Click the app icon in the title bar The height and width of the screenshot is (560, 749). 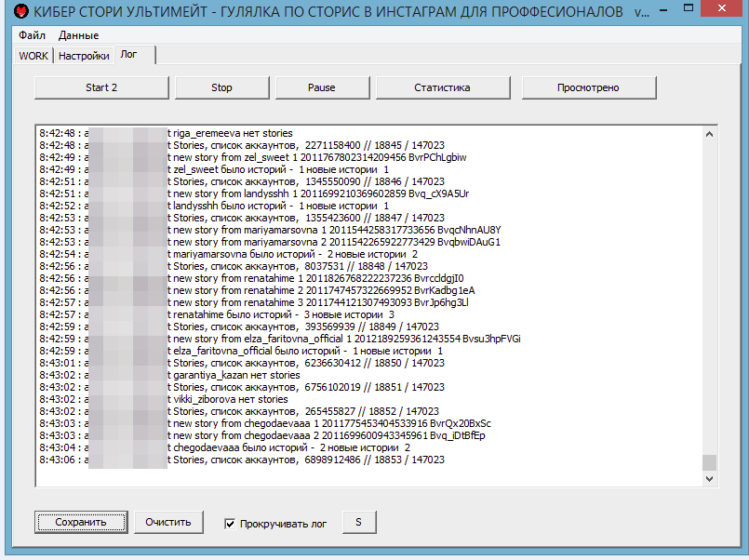click(x=21, y=10)
